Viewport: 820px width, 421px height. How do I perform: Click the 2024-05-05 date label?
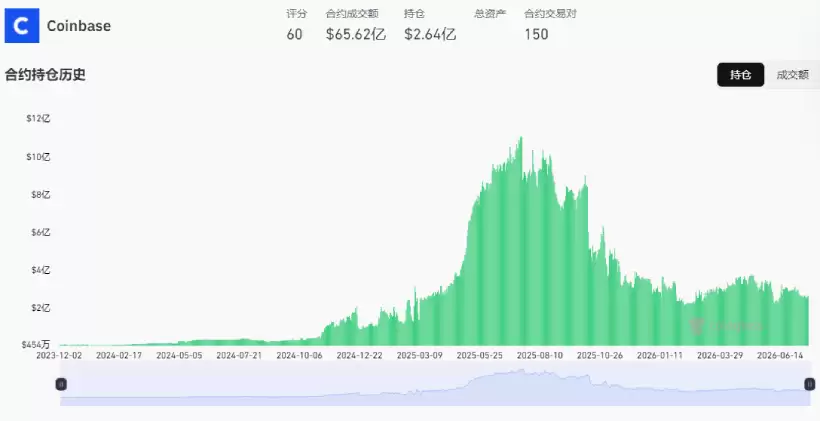tap(179, 355)
